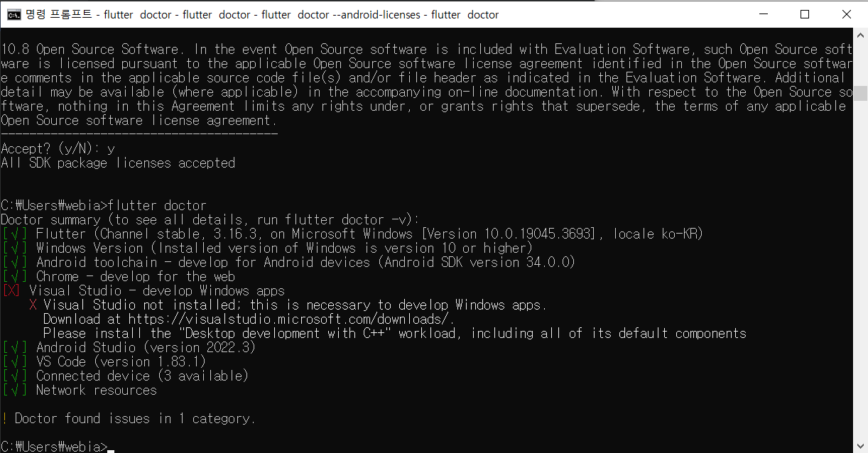Click 'Doctor found issues in 1 category.' text
This screenshot has width=868, height=453.
point(135,418)
